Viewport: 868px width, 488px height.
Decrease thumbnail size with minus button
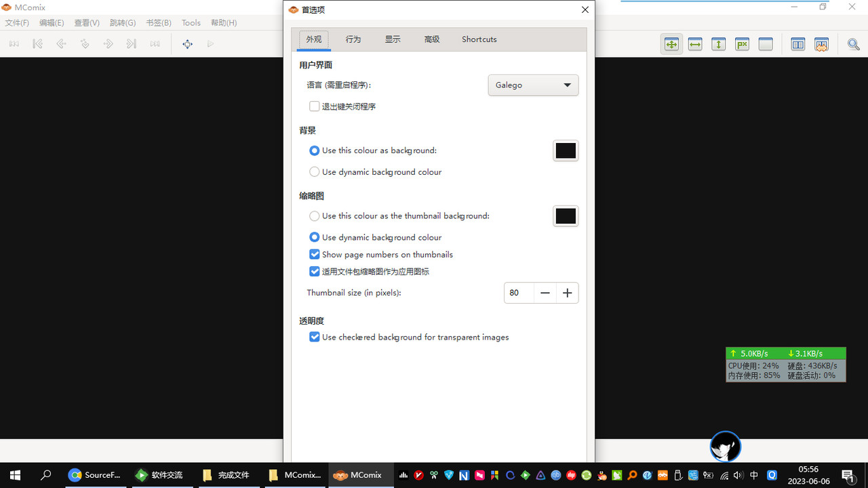545,293
